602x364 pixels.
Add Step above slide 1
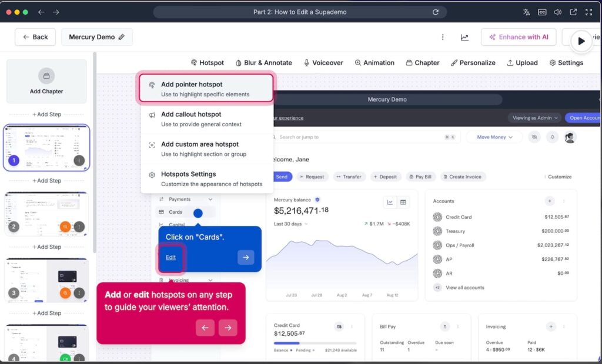click(46, 114)
